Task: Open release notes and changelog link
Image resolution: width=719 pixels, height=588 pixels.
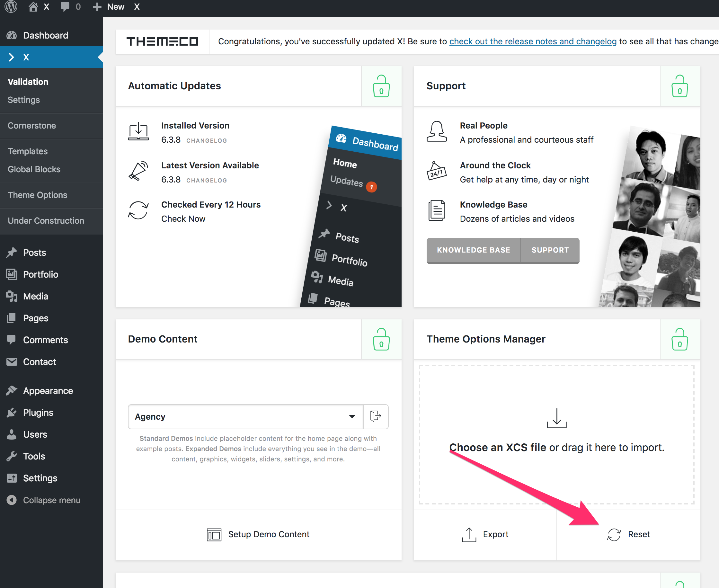Action: tap(533, 41)
